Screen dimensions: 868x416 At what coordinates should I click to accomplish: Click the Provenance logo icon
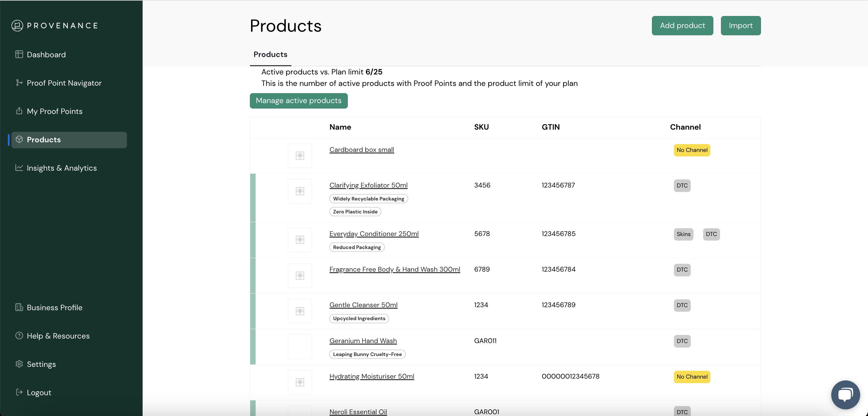click(x=17, y=26)
